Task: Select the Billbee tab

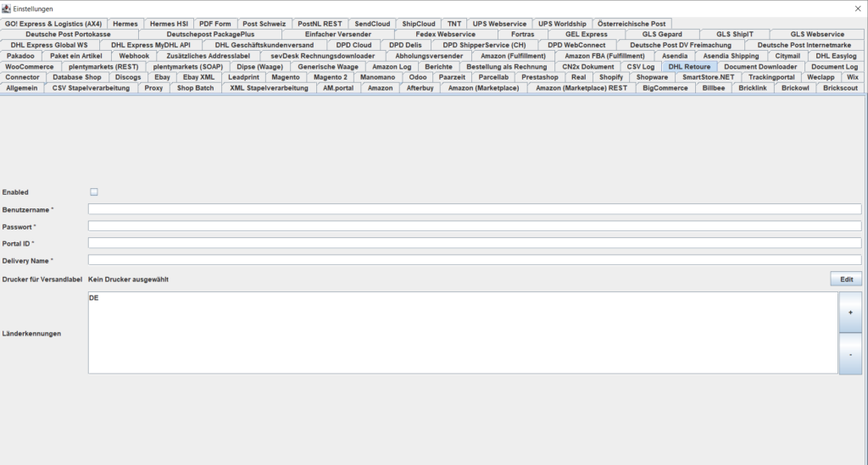Action: [714, 88]
